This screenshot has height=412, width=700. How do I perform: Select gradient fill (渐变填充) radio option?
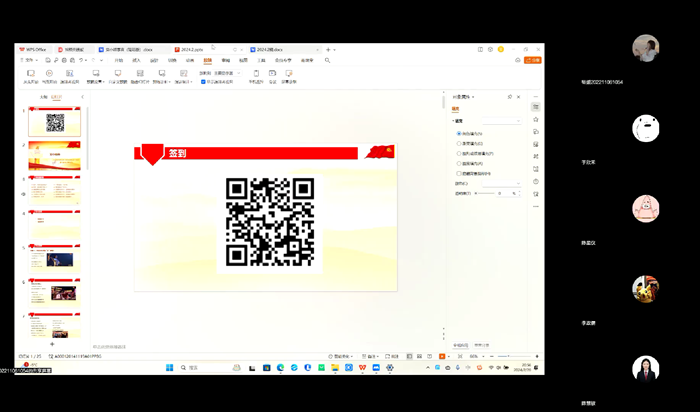click(459, 143)
